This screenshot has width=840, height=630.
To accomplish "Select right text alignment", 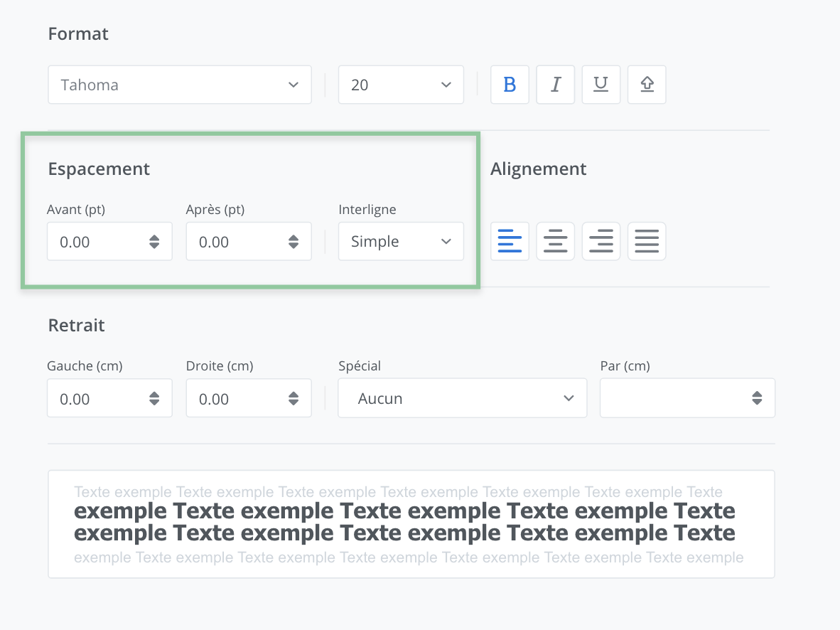I will click(x=601, y=241).
